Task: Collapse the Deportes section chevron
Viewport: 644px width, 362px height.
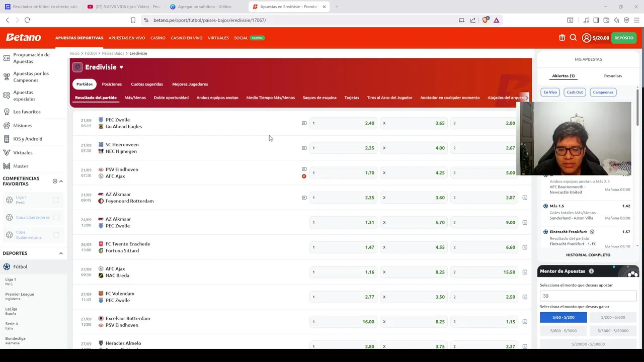Action: pos(61,253)
